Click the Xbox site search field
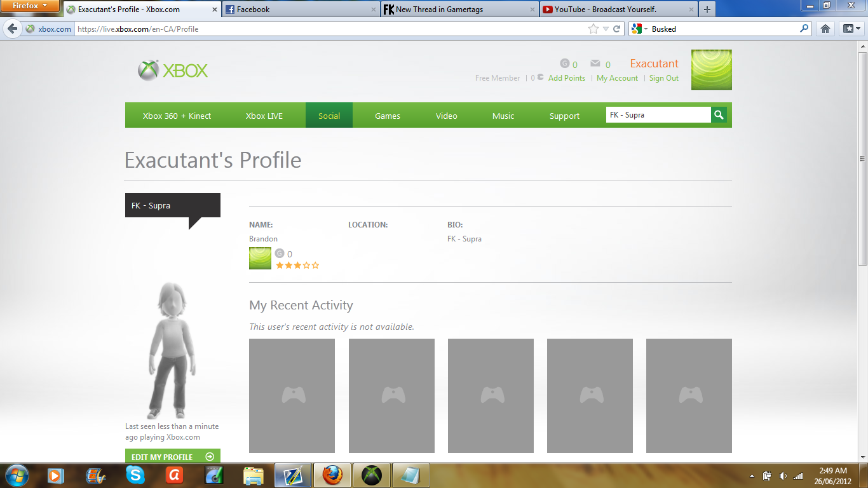868x488 pixels. coord(658,115)
